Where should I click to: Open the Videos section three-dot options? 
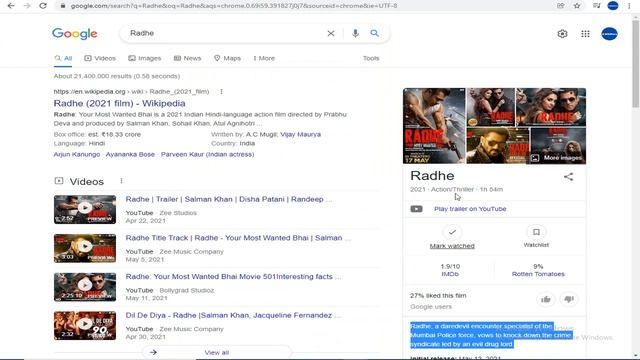pos(121,181)
